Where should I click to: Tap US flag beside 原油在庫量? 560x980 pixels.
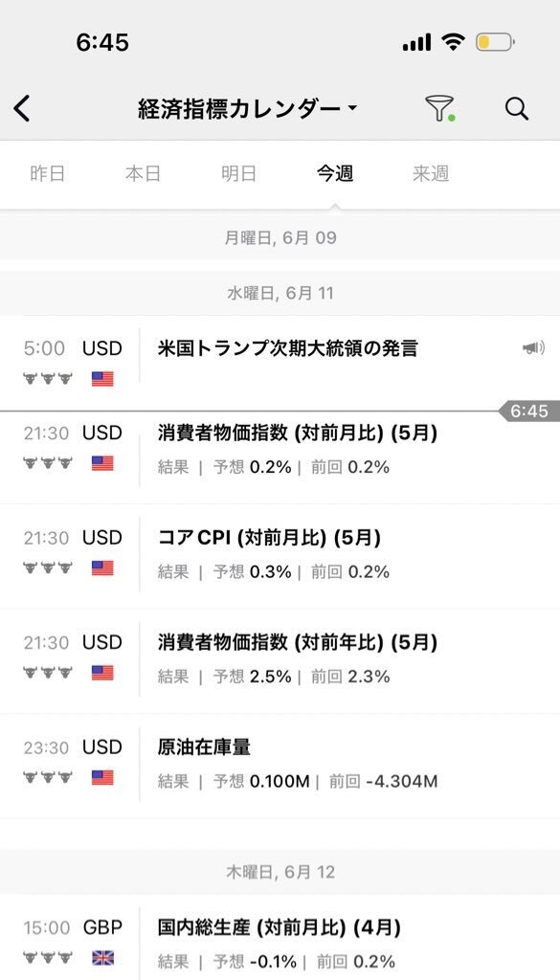click(x=102, y=777)
